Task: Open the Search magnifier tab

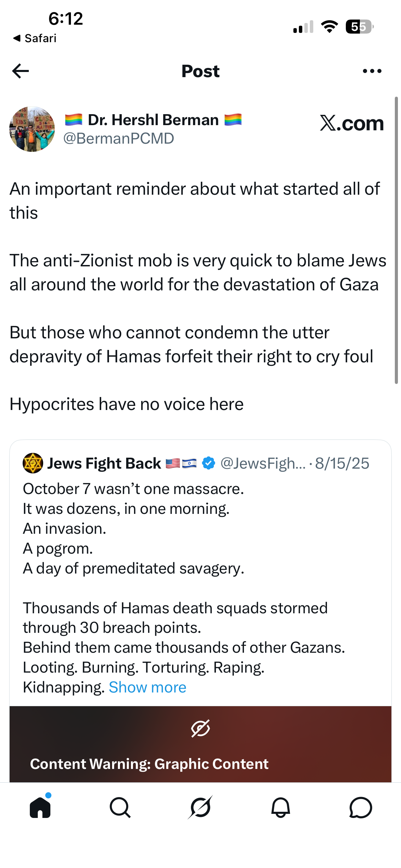Action: (x=120, y=807)
